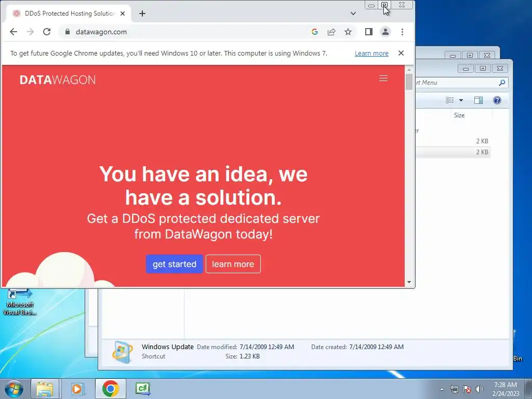The height and width of the screenshot is (399, 532).
Task: Click the DataWagon logo
Action: (58, 79)
